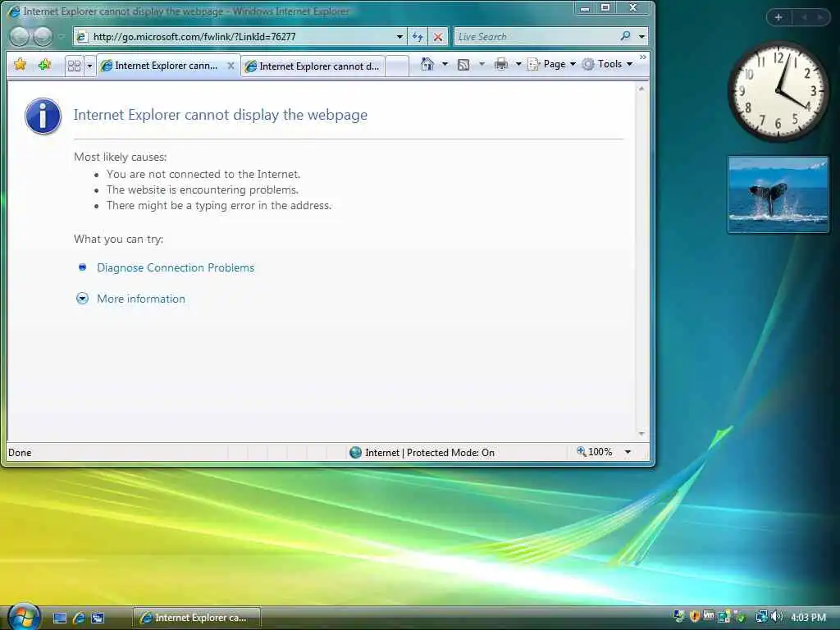Click the network connection tray icon
Viewport: 840px width, 630px height.
pos(761,617)
